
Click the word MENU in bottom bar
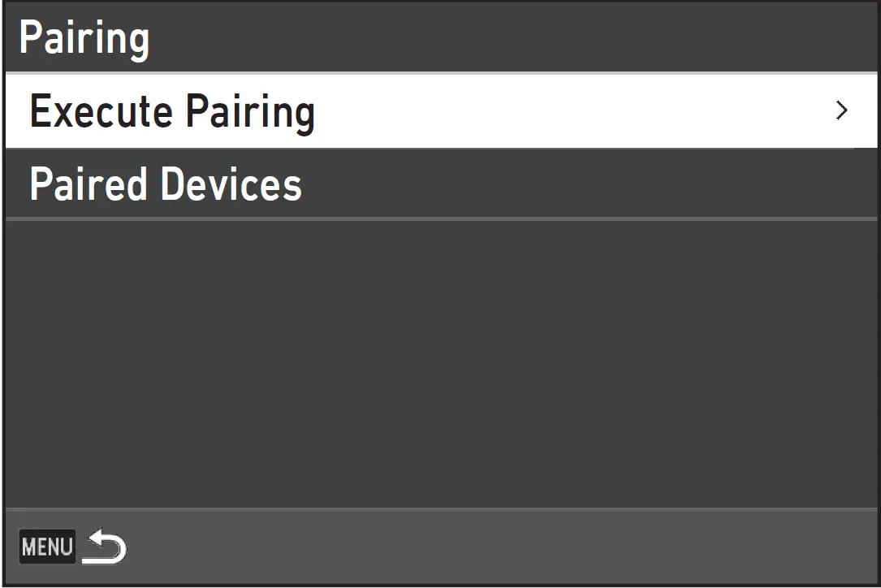(x=46, y=547)
